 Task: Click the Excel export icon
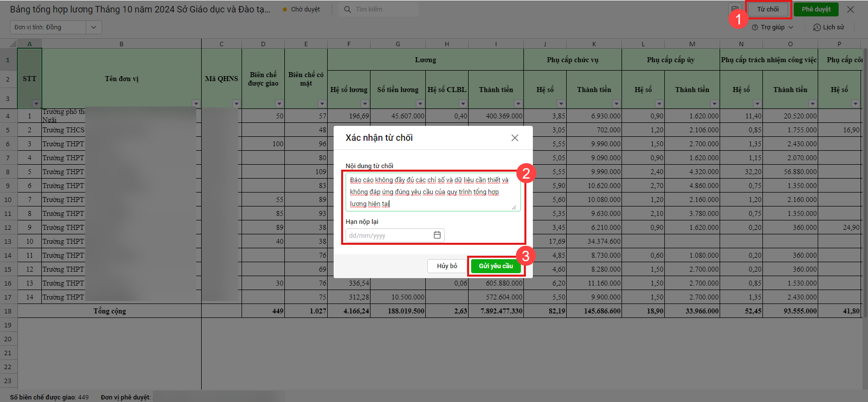click(735, 9)
